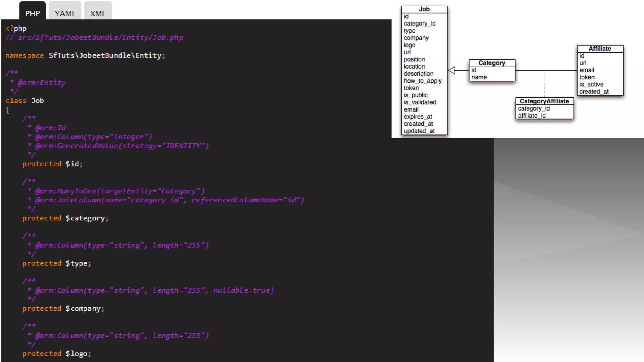Viewport: 644px width, 362px height.
Task: Click the dashed connector above CategoryAffiliate
Action: 545,84
